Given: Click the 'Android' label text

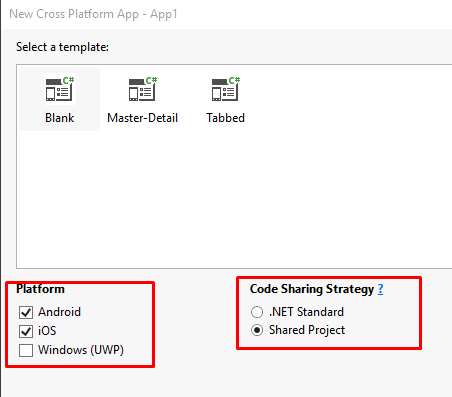Looking at the screenshot, I should tap(59, 312).
